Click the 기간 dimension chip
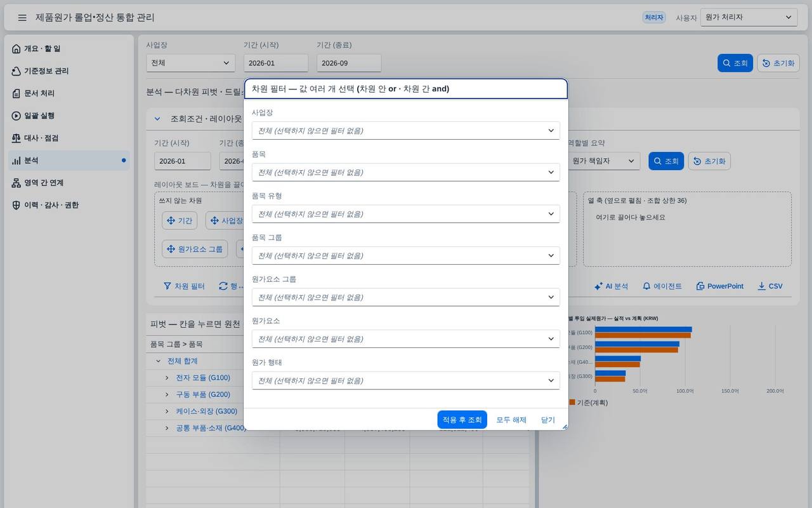The height and width of the screenshot is (508, 812). 180,221
